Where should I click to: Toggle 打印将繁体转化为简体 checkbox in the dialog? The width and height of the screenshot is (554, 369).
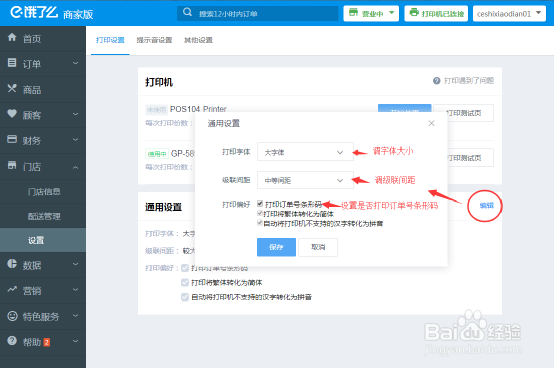tap(260, 213)
